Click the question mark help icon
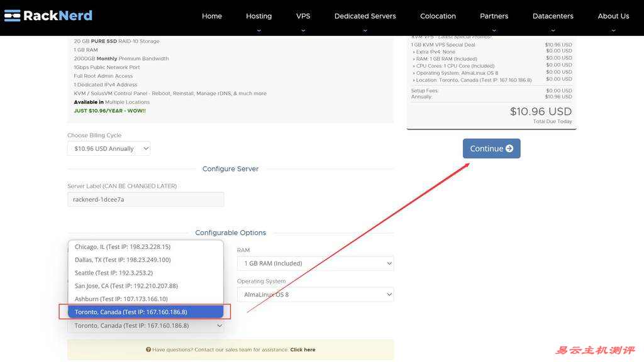Screen dimensions: 644x362 (x=148, y=349)
